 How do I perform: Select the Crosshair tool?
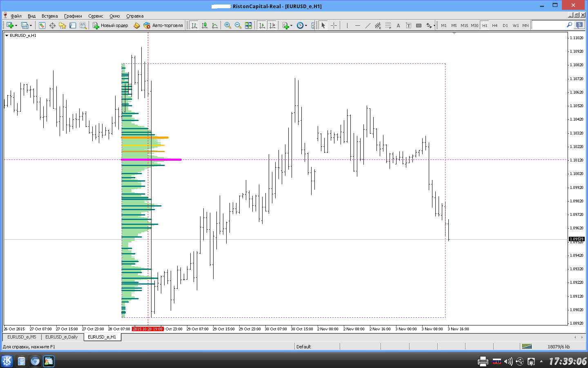[334, 25]
